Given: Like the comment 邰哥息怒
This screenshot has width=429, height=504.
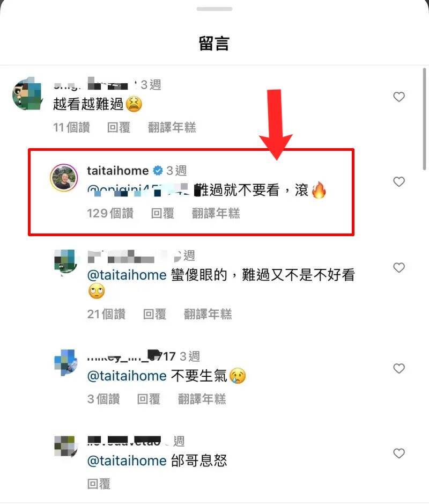Looking at the screenshot, I should 399,454.
